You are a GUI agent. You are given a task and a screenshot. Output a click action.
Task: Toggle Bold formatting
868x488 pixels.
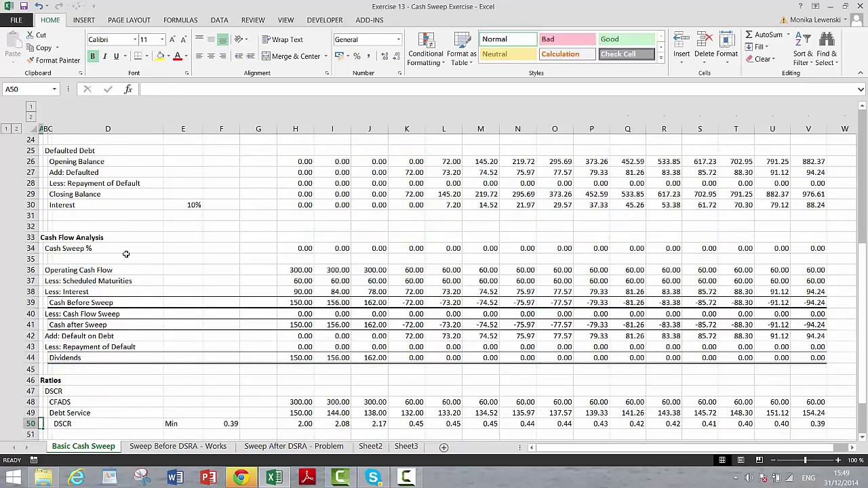[x=93, y=56]
